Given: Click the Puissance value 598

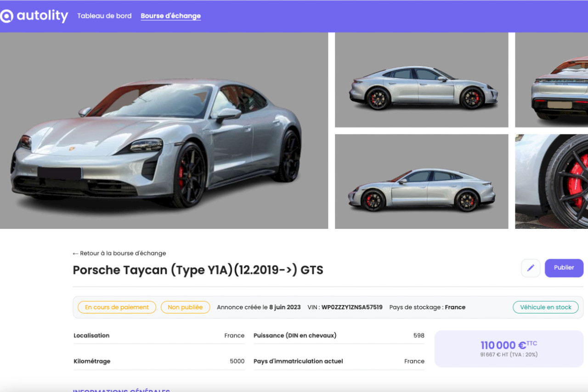Looking at the screenshot, I should coord(419,335).
